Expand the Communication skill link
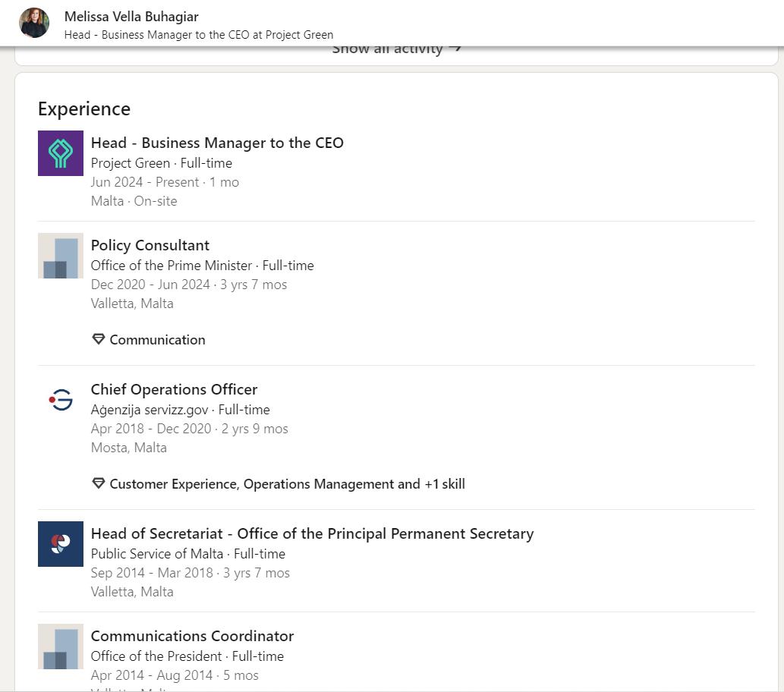Viewport: 784px width, 692px height. click(158, 340)
